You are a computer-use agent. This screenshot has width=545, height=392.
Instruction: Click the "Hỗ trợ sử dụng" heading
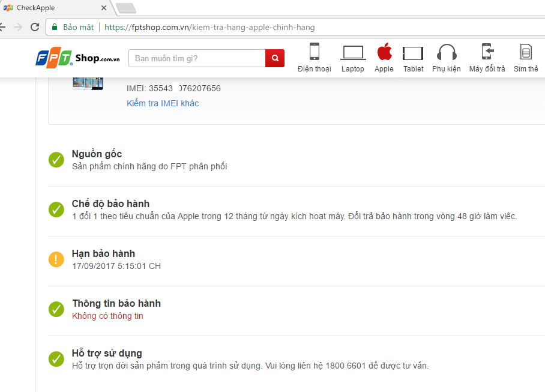(x=107, y=353)
